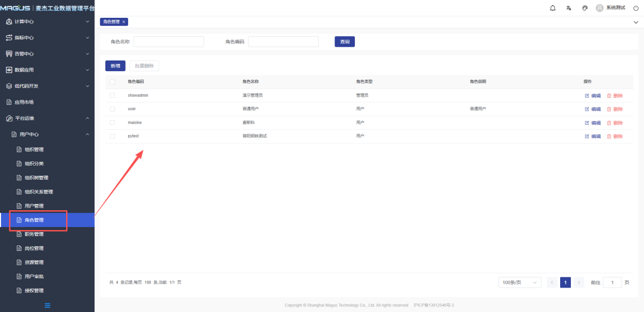Viewport: 644px width, 312px height.
Task: Open 用户管理 in the sidebar
Action: click(x=34, y=206)
